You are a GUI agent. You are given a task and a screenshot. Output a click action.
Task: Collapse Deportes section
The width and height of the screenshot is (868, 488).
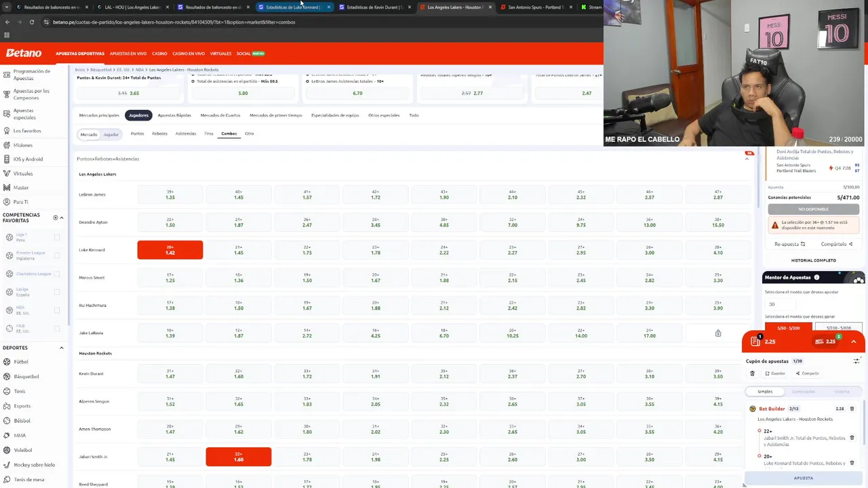62,348
